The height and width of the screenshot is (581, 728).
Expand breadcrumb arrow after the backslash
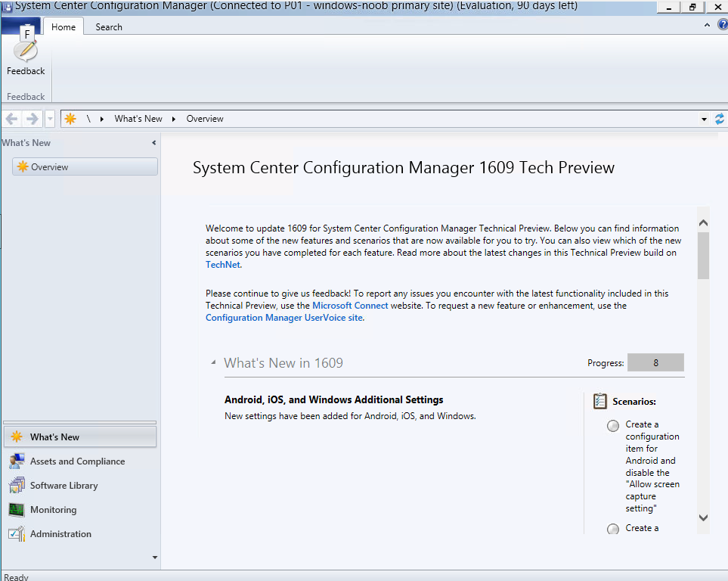(x=102, y=119)
